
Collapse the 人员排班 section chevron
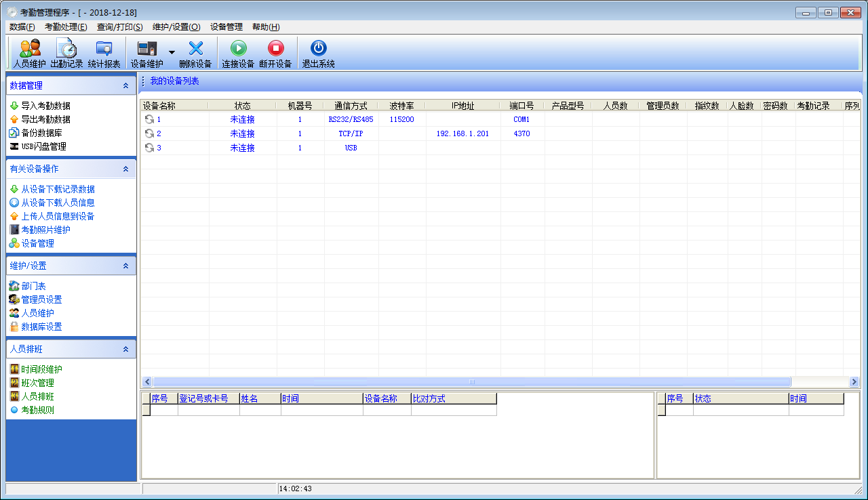pyautogui.click(x=125, y=350)
